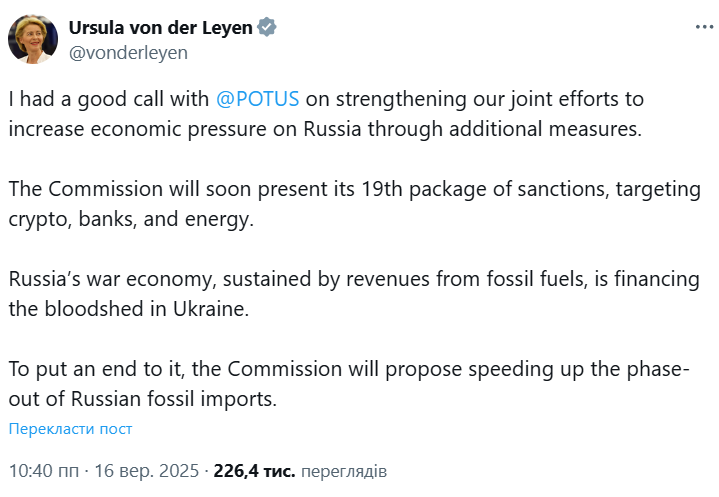Screen dimensions: 719x497
Task: Click the "Перекласти пост" translate link
Action: pos(70,429)
